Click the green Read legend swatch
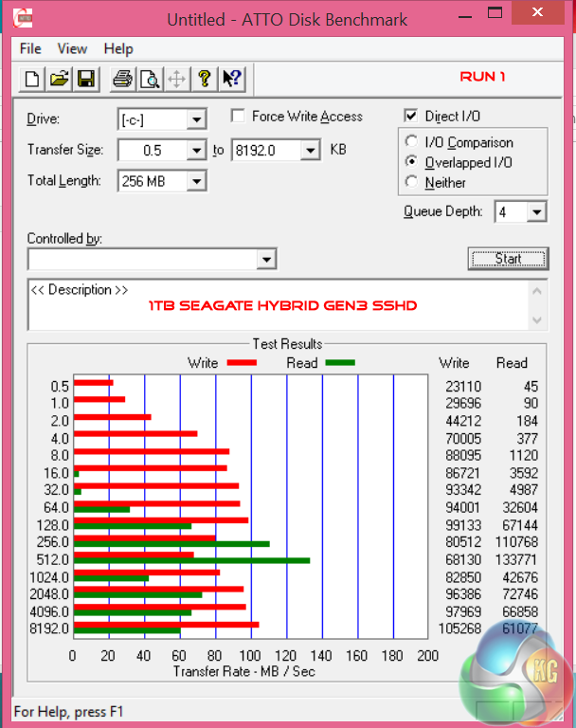This screenshot has height=728, width=576. click(340, 363)
